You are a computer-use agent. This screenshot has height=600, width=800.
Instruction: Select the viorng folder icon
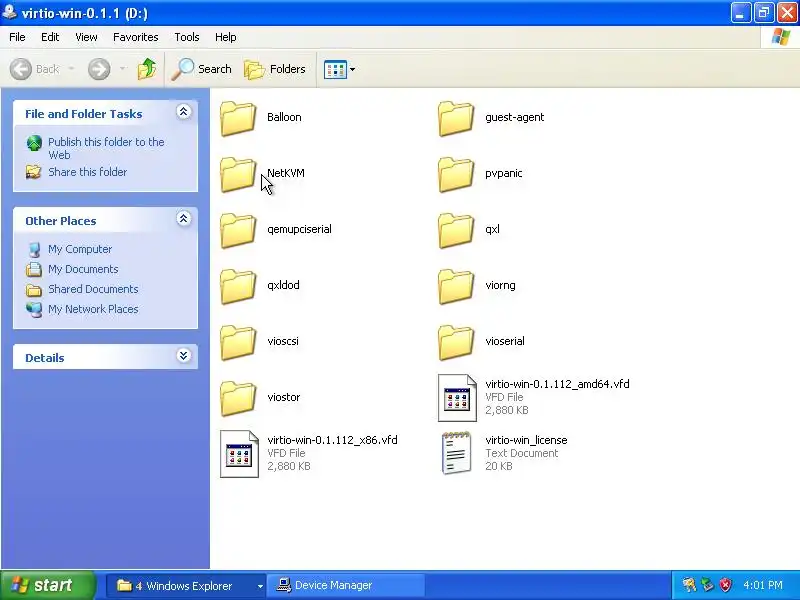click(x=456, y=287)
